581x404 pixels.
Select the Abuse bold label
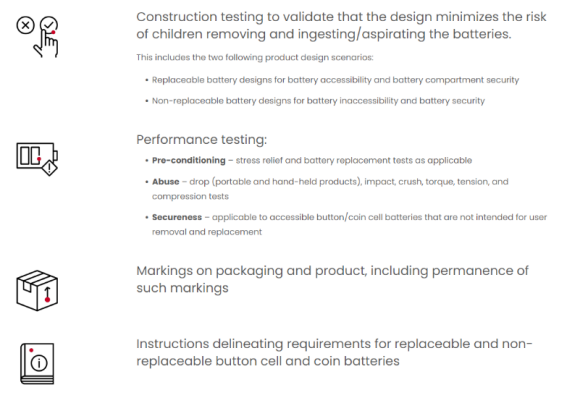[166, 182]
